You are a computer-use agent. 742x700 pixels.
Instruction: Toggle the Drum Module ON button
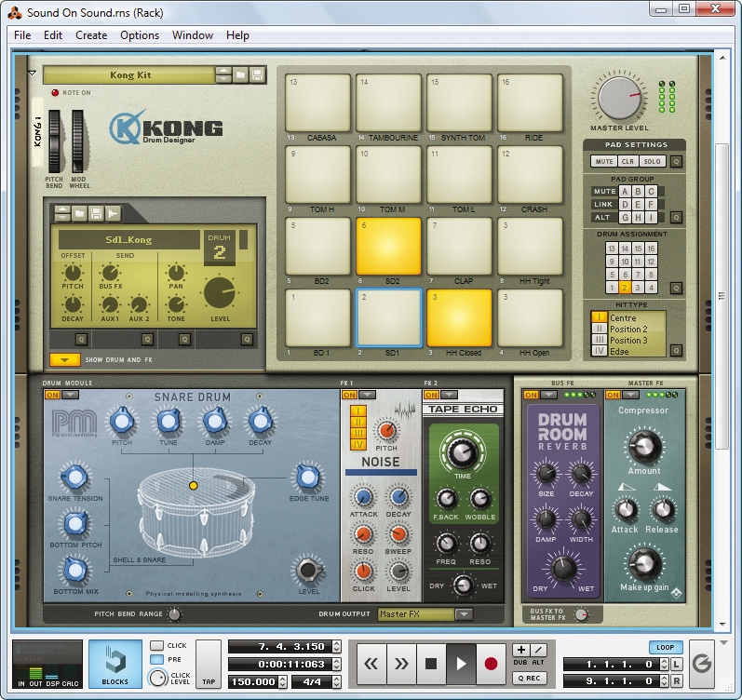[52, 395]
